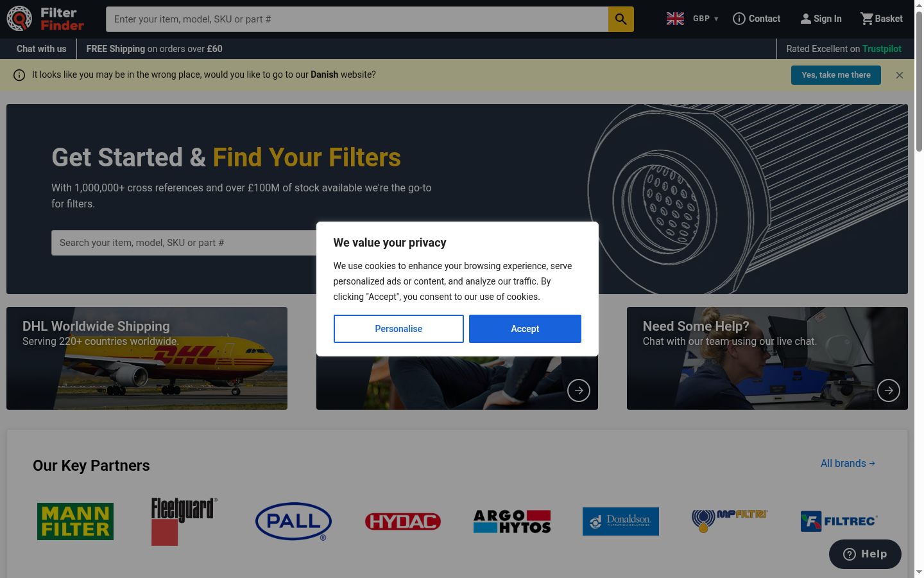The height and width of the screenshot is (578, 924).
Task: Open the Help widget
Action: (x=865, y=554)
